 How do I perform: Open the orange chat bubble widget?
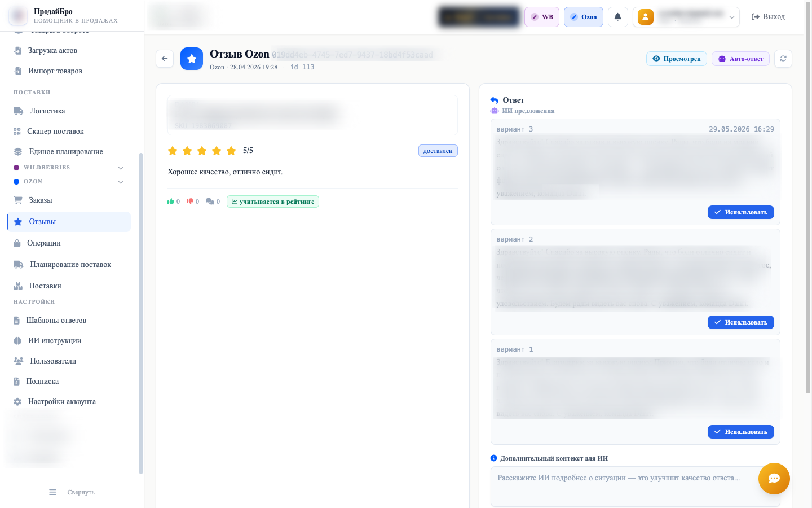point(774,479)
